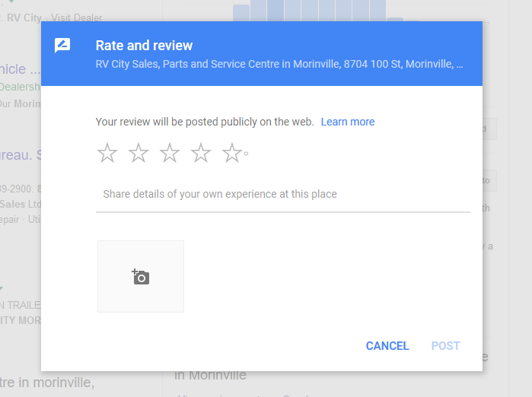The height and width of the screenshot is (397, 532).
Task: Click the RV City Sales address subtitle
Action: [279, 64]
